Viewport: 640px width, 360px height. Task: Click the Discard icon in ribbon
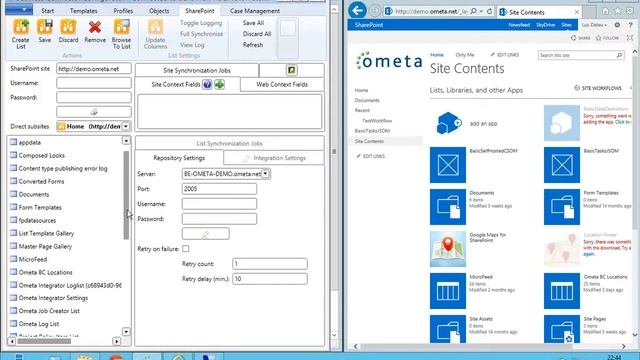pyautogui.click(x=68, y=27)
